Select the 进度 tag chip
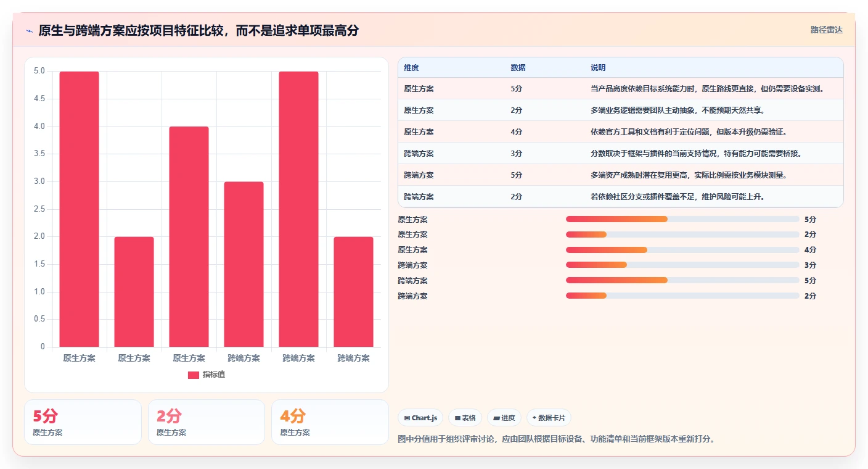The height and width of the screenshot is (469, 868). pyautogui.click(x=504, y=418)
